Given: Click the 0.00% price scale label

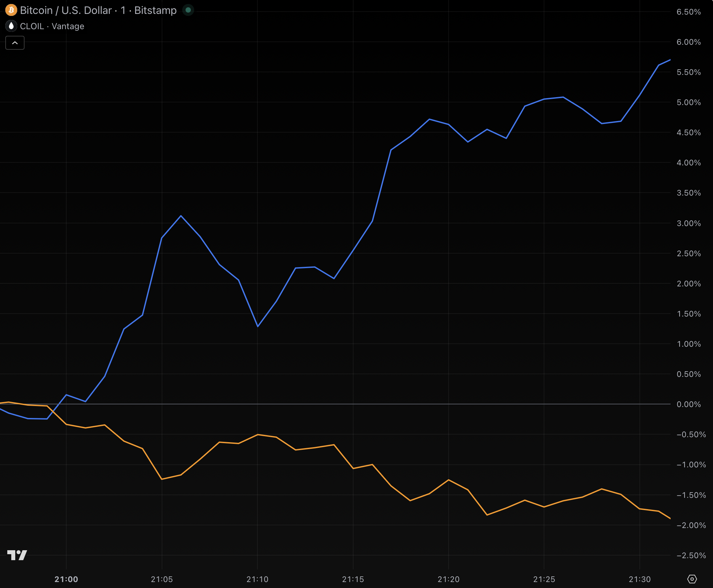Looking at the screenshot, I should (688, 404).
